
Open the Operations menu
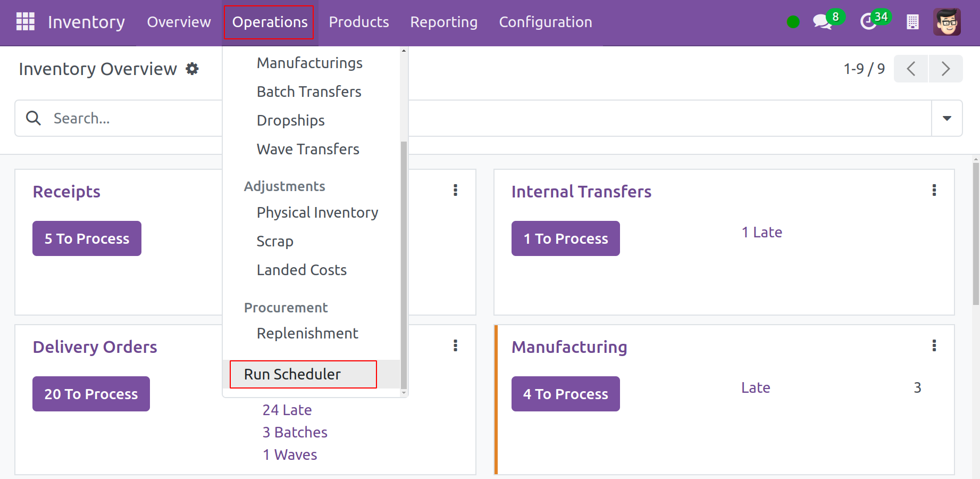coord(270,22)
